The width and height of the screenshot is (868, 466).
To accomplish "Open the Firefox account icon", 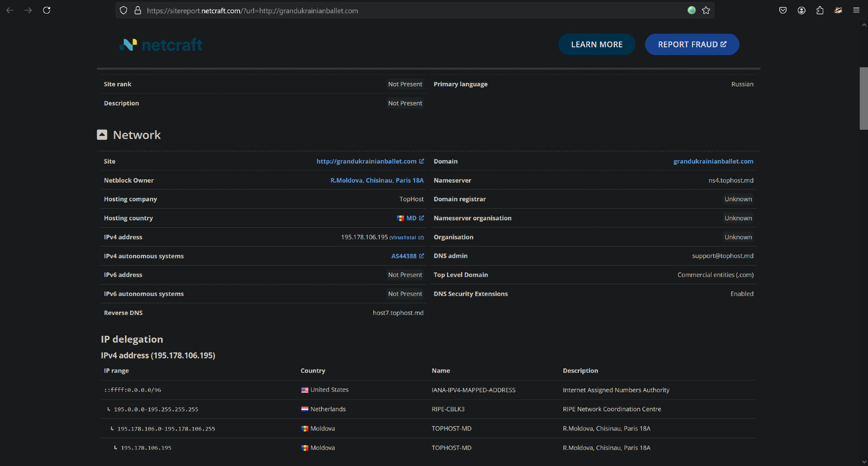I will click(x=802, y=10).
